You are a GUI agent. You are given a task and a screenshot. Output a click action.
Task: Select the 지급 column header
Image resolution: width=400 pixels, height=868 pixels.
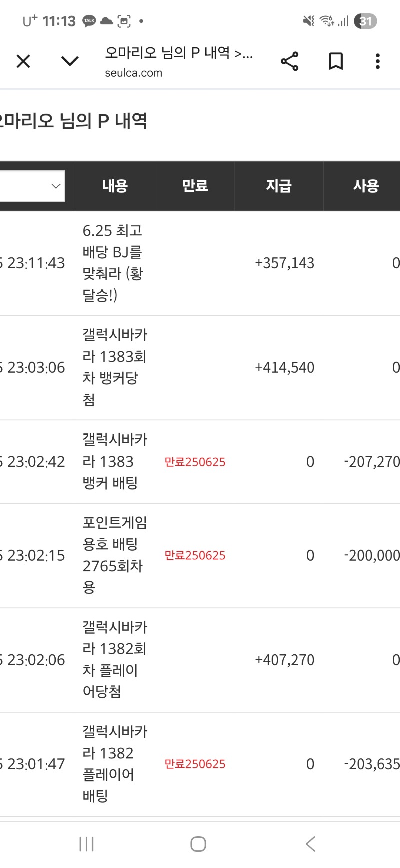click(278, 186)
